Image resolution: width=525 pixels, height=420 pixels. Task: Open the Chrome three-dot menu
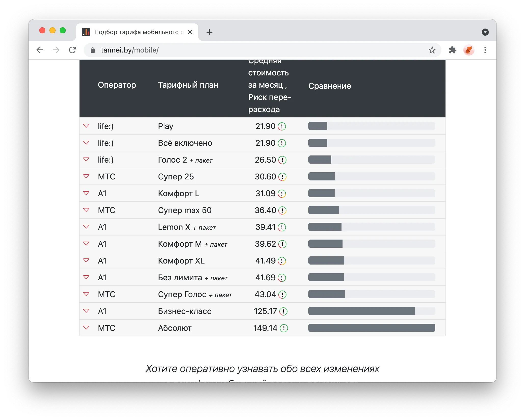point(485,50)
